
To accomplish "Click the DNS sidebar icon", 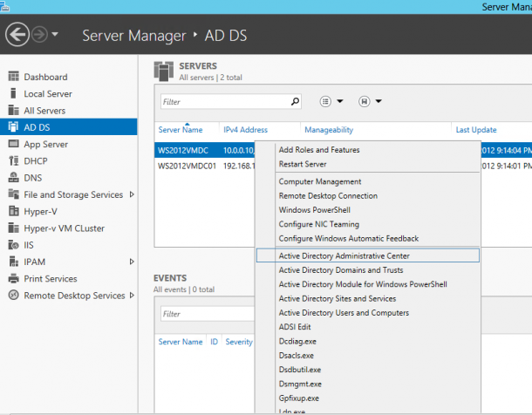I will (x=14, y=177).
